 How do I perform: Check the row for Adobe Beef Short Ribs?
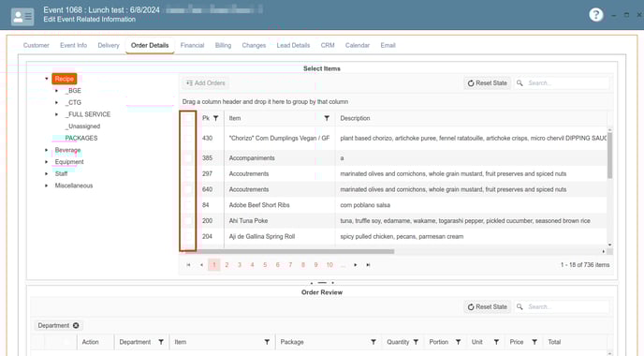pyautogui.click(x=188, y=205)
